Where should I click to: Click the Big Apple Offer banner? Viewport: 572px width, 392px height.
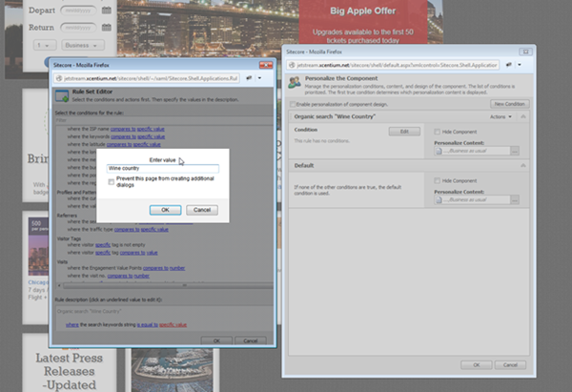(363, 22)
